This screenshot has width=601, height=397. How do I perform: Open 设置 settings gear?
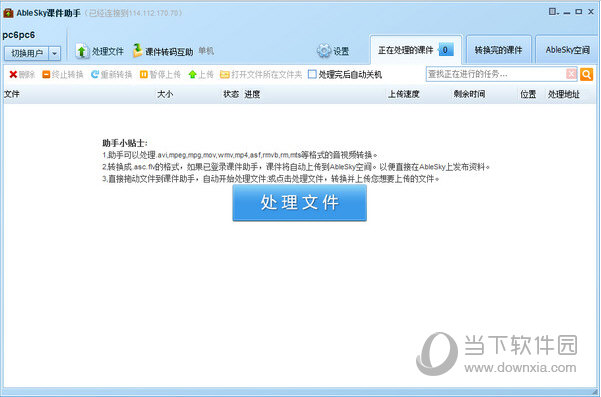tap(333, 51)
